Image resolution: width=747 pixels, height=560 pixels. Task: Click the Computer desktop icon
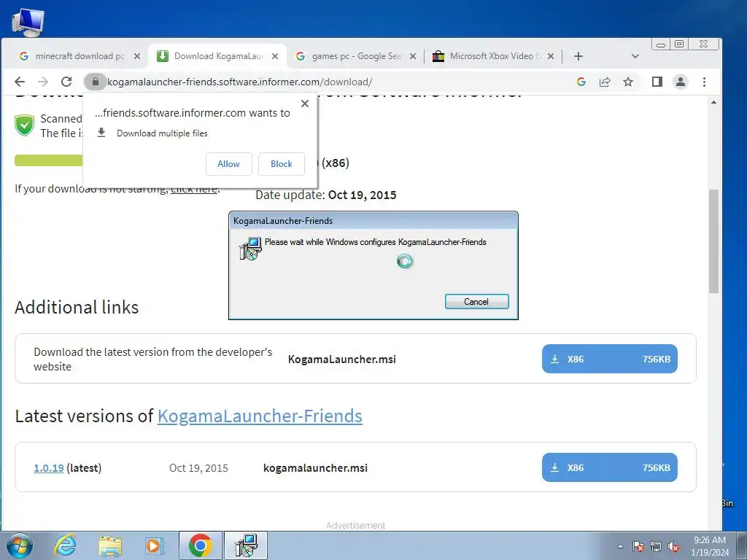(28, 23)
